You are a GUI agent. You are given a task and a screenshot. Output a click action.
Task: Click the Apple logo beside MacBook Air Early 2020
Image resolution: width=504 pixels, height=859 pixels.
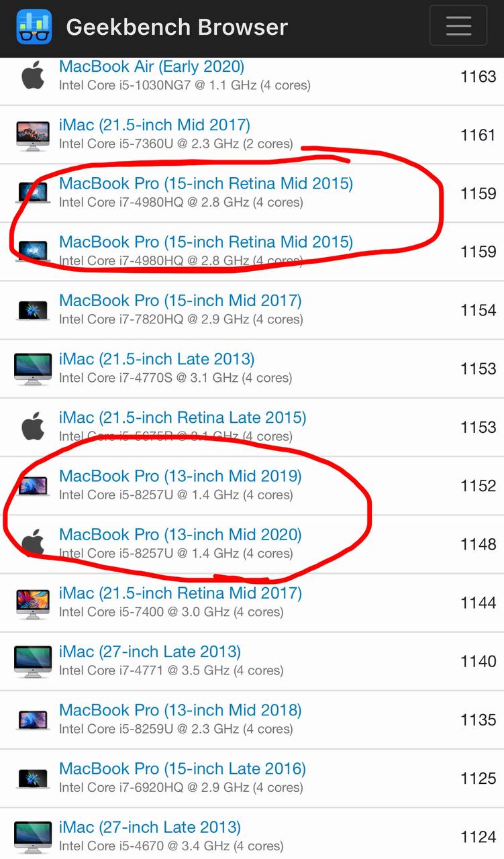click(x=33, y=76)
